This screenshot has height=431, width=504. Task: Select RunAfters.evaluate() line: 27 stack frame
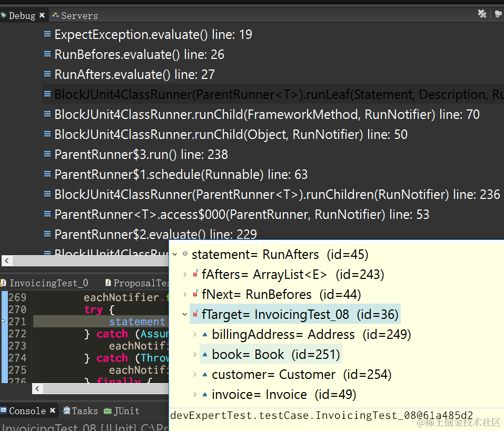click(134, 75)
